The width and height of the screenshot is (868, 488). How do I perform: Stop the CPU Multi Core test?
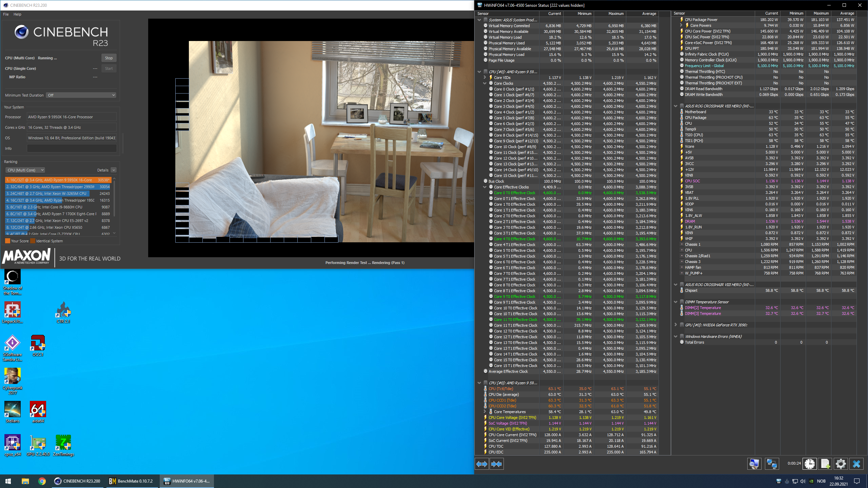point(109,58)
